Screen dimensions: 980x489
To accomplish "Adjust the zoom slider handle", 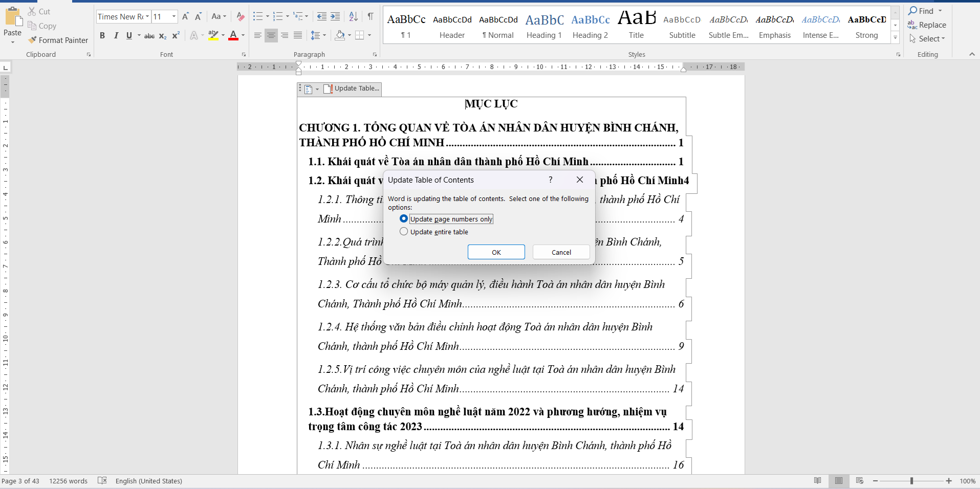I will coord(911,481).
